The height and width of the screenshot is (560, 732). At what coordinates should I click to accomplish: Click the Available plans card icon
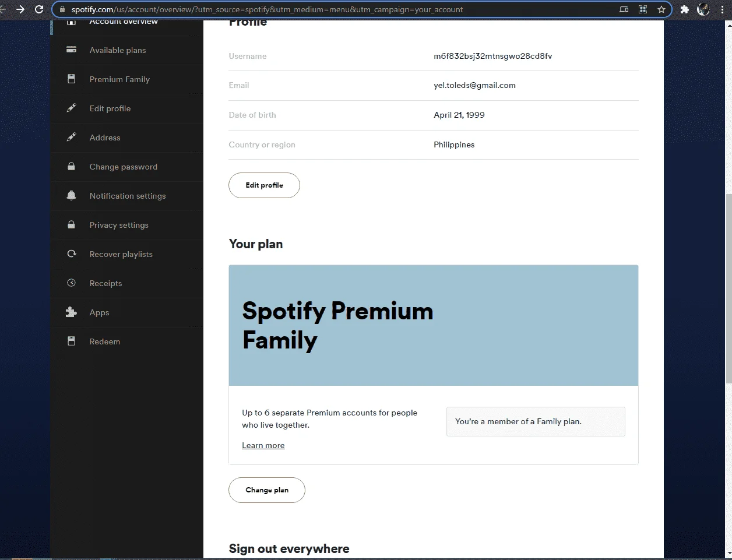coord(71,50)
